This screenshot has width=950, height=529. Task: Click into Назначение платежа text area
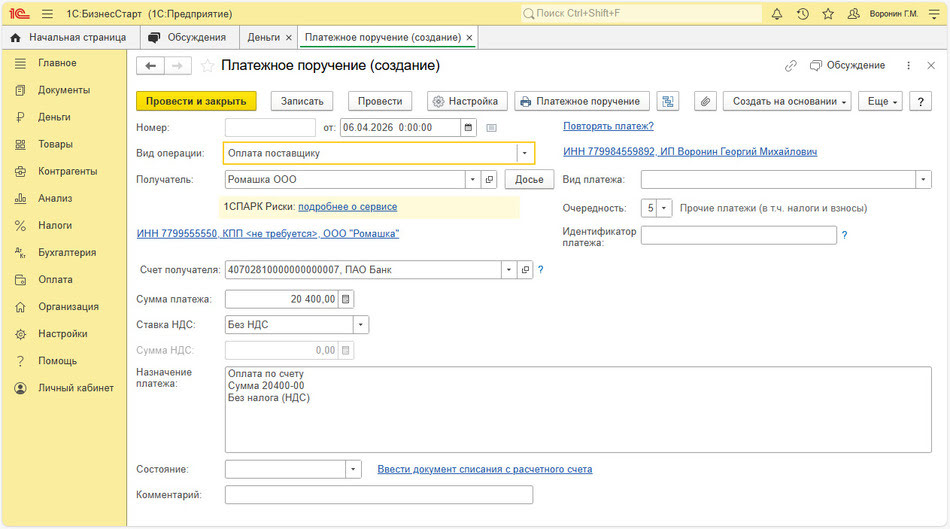pyautogui.click(x=578, y=410)
